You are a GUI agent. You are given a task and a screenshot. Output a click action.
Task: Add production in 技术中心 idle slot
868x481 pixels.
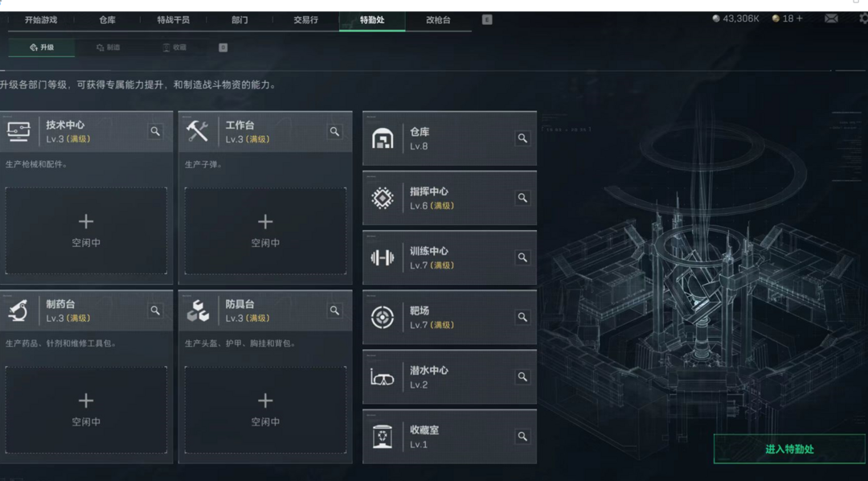point(86,231)
